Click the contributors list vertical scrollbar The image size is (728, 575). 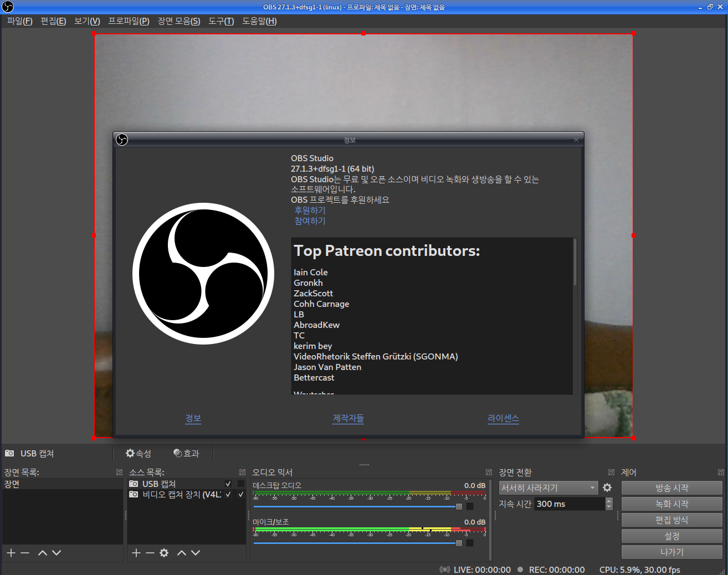575,262
